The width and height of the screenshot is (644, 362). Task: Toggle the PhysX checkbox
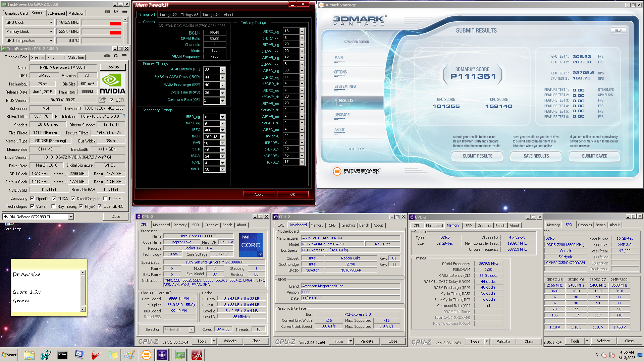(81, 206)
